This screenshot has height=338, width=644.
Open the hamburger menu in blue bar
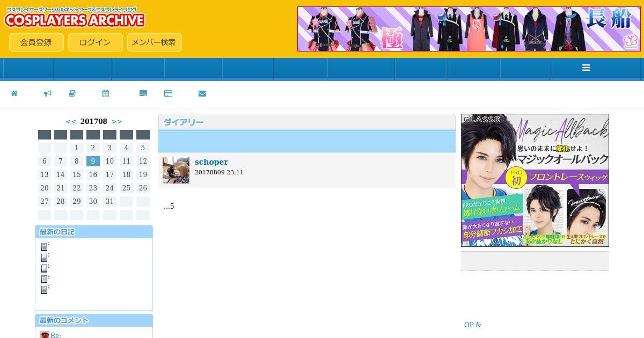[586, 68]
